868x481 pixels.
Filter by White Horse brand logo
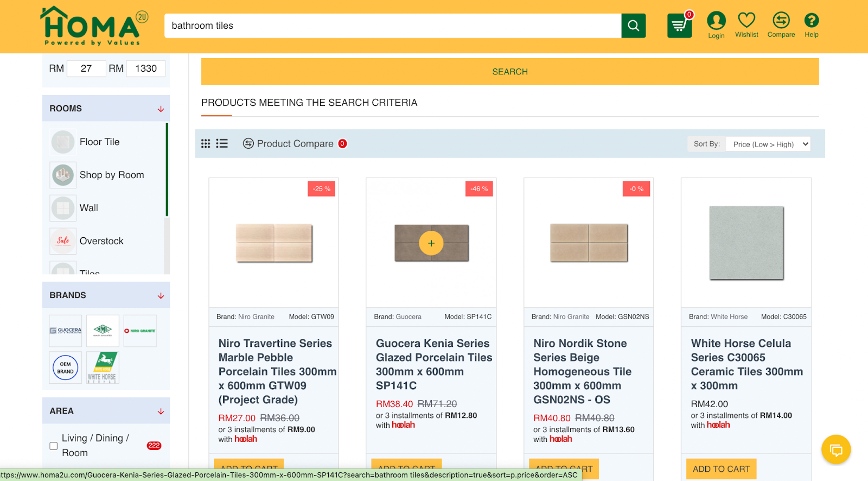103,368
